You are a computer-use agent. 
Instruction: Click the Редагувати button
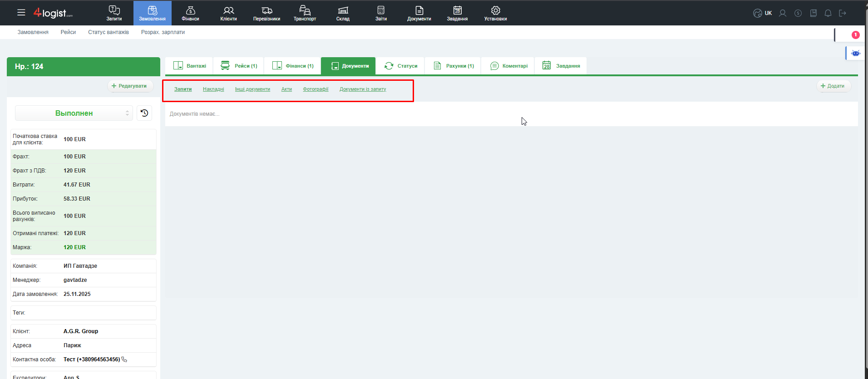point(129,86)
